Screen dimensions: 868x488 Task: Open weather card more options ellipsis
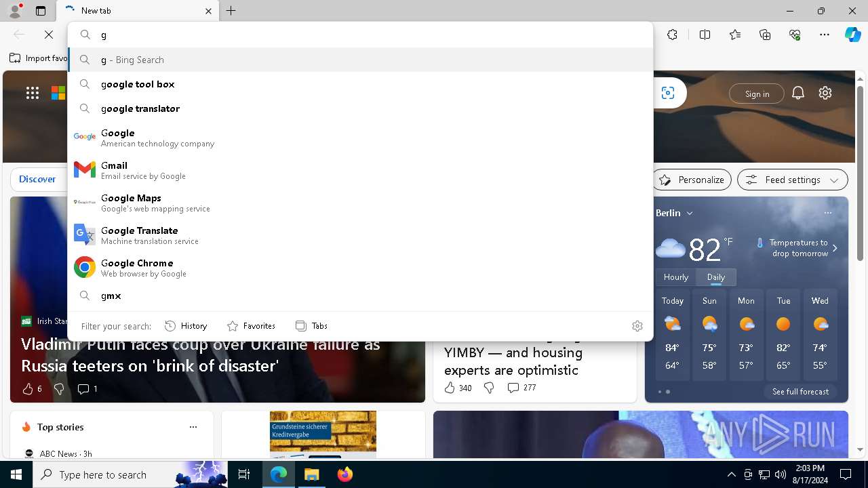tap(828, 213)
